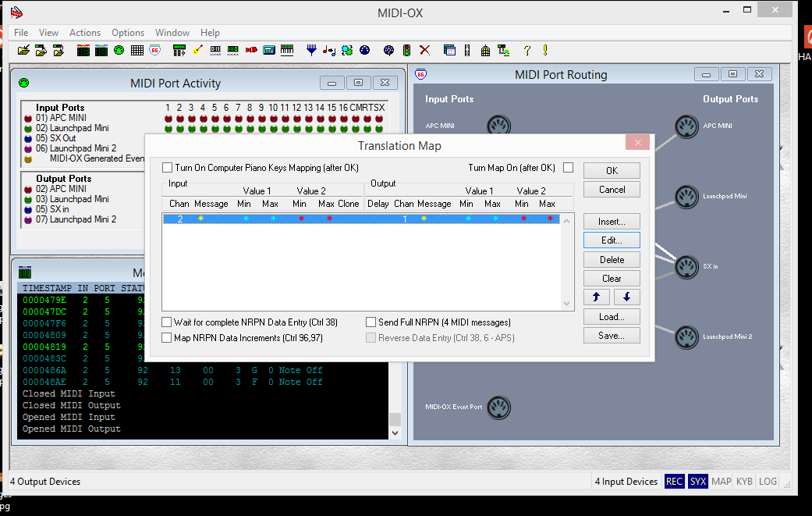812x516 pixels.
Task: Click '05) SX Out' input port row
Action: point(56,138)
